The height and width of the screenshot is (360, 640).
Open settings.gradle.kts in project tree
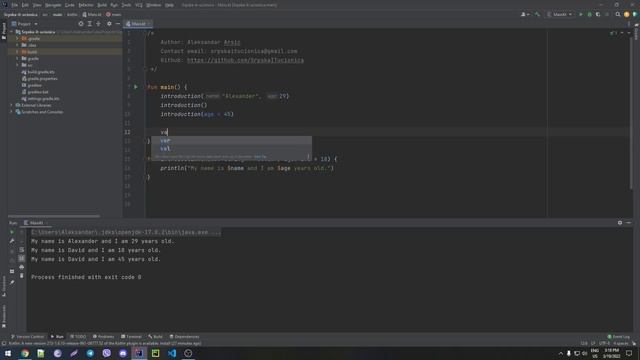point(40,99)
